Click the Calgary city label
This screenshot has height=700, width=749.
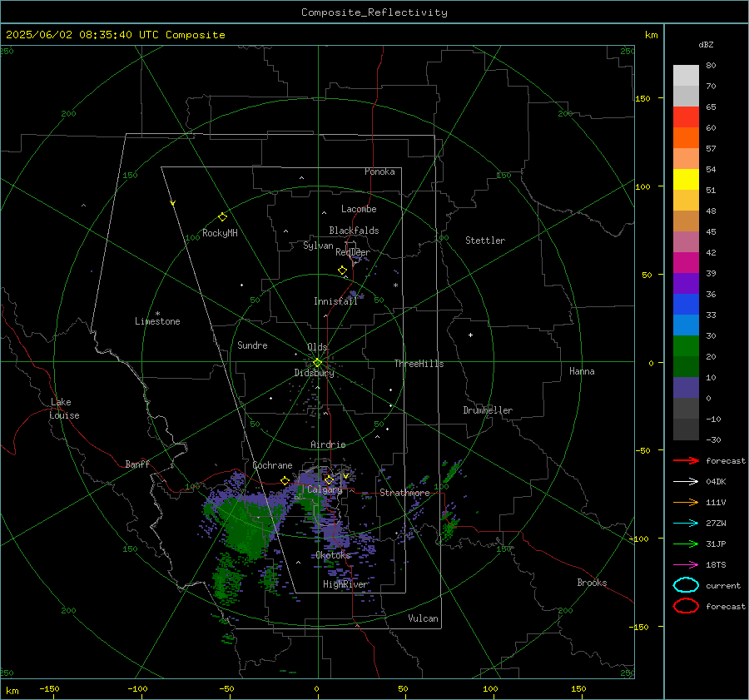(325, 489)
